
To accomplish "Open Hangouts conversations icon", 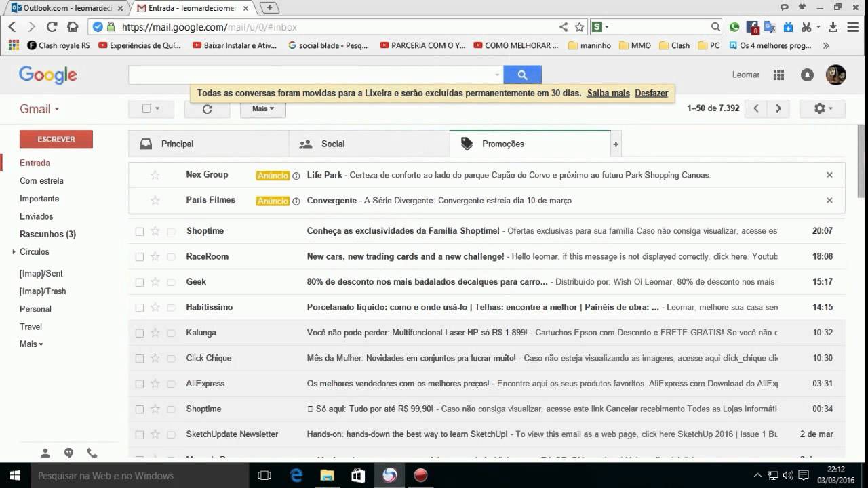I will click(68, 453).
